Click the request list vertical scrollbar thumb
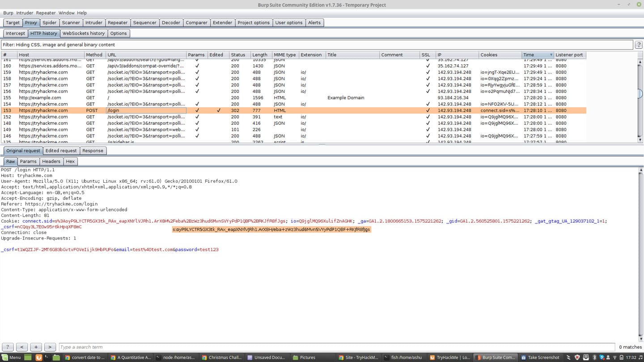 point(640,93)
